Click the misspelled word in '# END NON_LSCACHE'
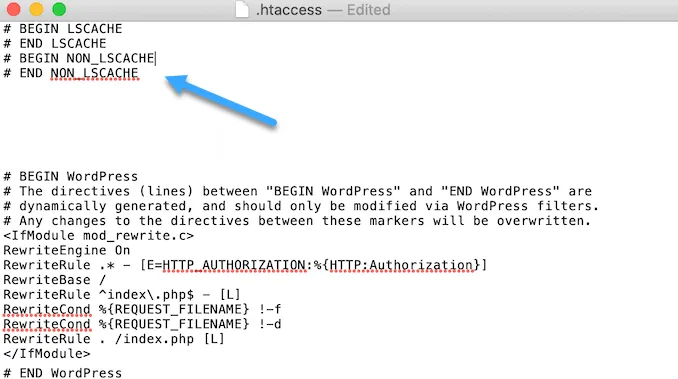678x379 pixels. [x=94, y=73]
